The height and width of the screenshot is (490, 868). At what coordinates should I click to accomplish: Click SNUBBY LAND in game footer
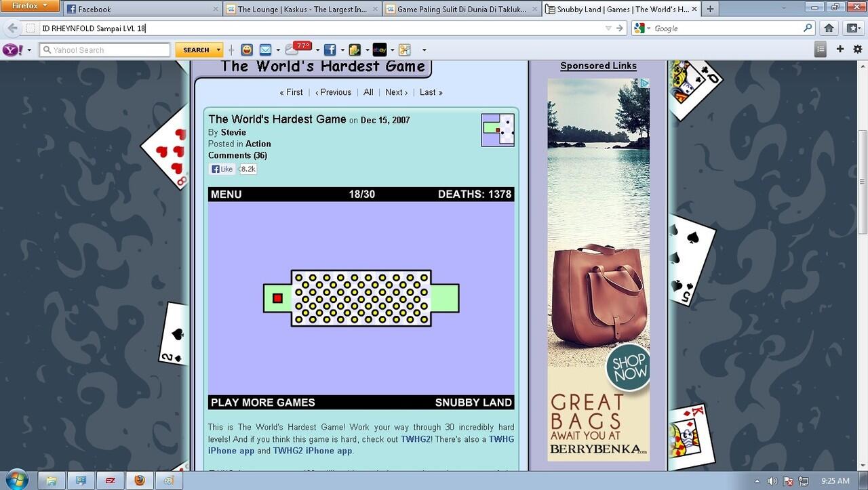[x=473, y=403]
